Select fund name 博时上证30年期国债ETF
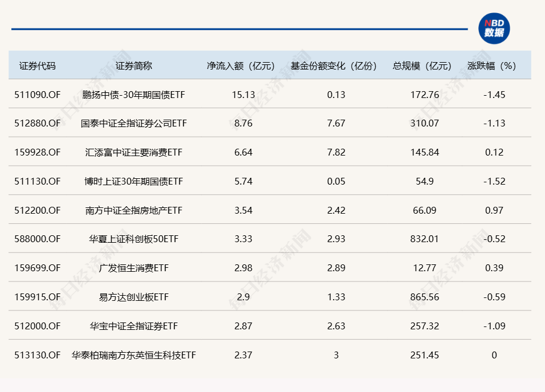Viewport: 545px width, 392px height. point(134,181)
